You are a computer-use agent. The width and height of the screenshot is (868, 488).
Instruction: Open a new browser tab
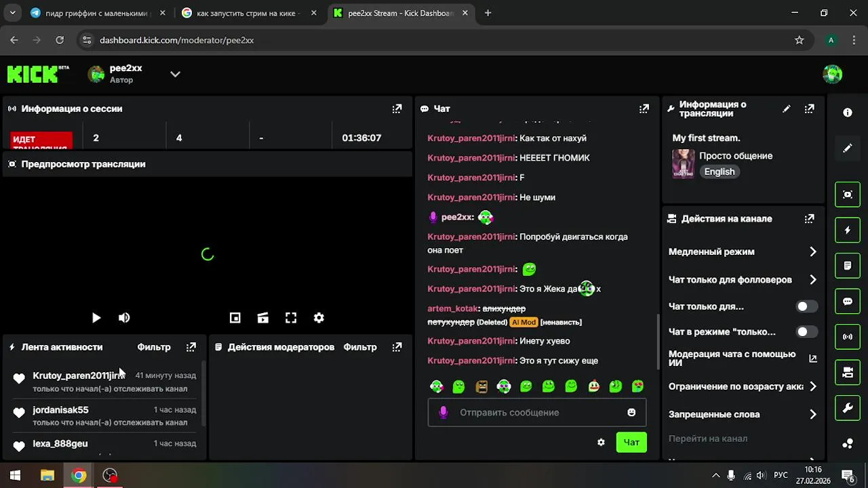click(488, 13)
